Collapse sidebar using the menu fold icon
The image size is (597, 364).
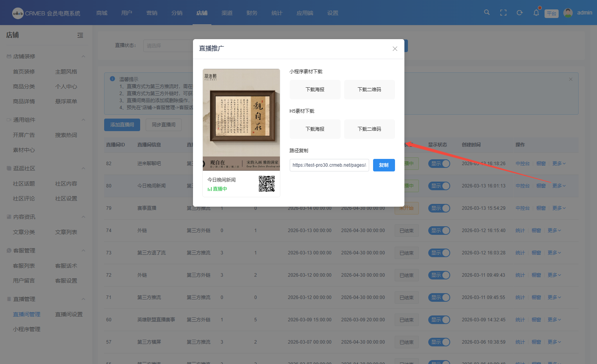[x=80, y=35]
